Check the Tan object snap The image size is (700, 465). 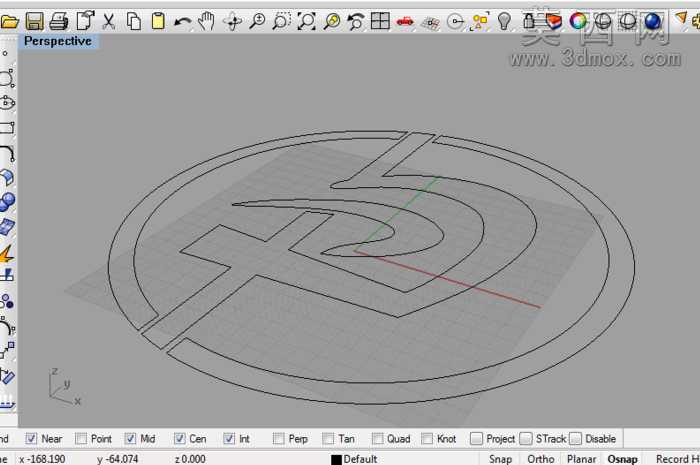(x=328, y=439)
